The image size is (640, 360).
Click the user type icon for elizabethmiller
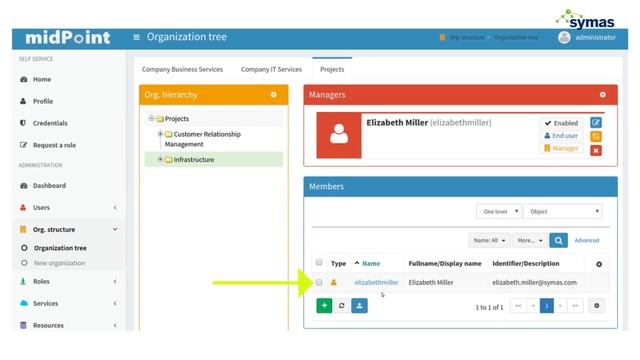tap(333, 282)
